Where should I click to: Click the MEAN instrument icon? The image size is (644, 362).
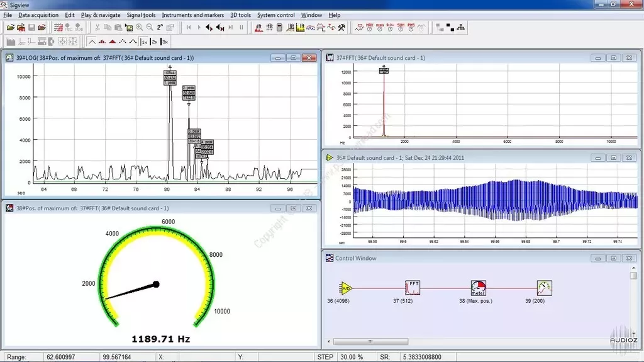(379, 28)
